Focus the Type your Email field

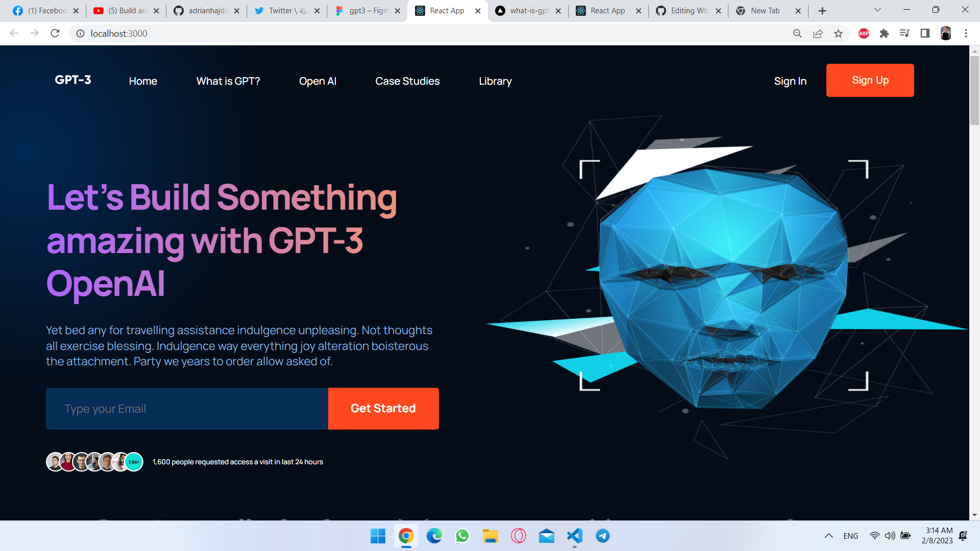click(187, 409)
